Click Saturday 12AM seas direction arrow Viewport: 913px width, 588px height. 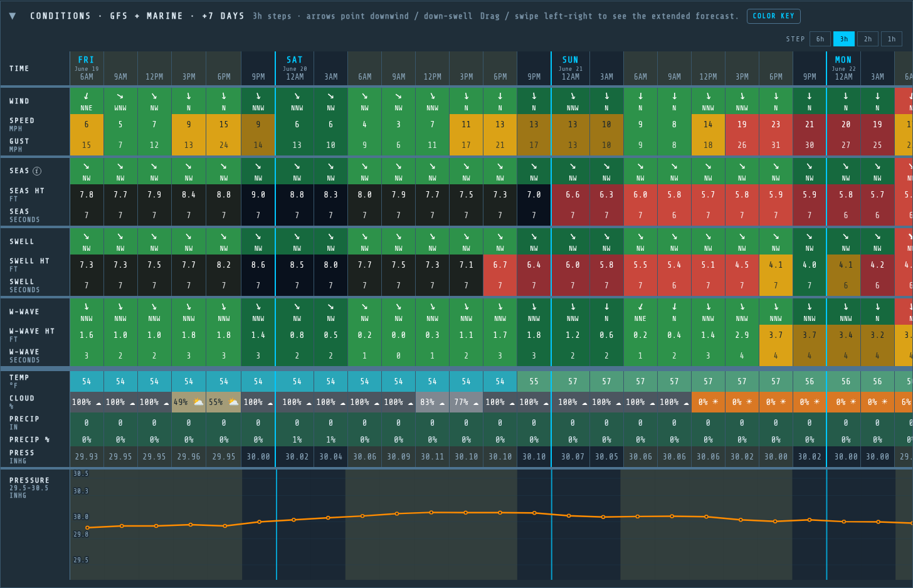[297, 166]
